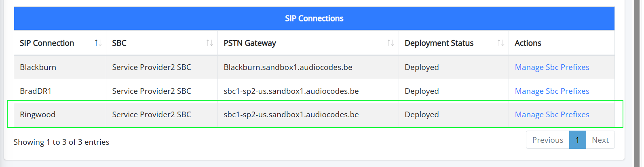Click the Actions column header
644x167 pixels.
point(562,43)
